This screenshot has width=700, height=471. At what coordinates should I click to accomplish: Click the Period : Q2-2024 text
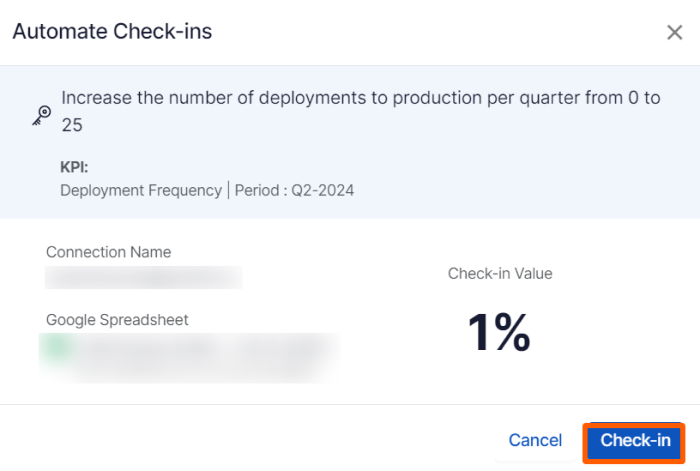tap(294, 191)
